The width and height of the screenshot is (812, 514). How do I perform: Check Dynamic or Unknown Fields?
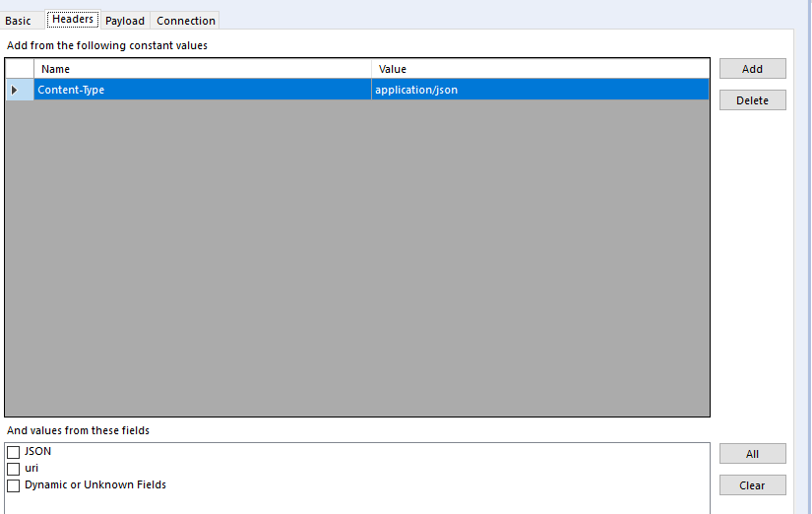point(14,485)
